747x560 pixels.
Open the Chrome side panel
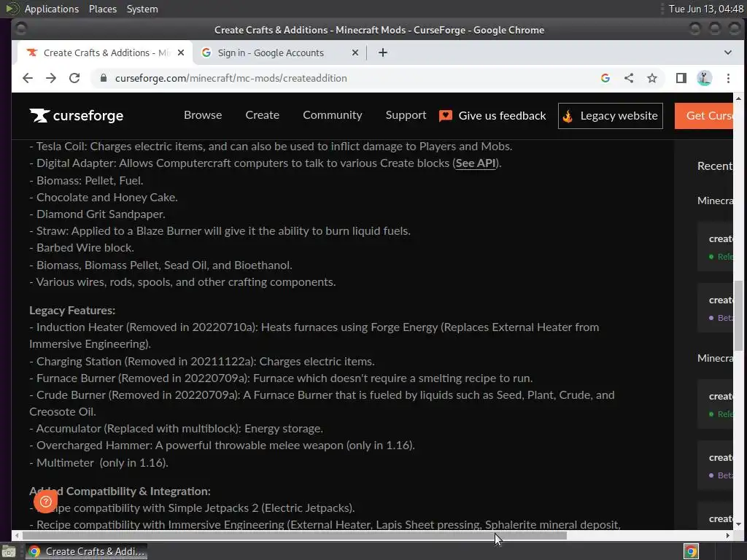tap(681, 78)
